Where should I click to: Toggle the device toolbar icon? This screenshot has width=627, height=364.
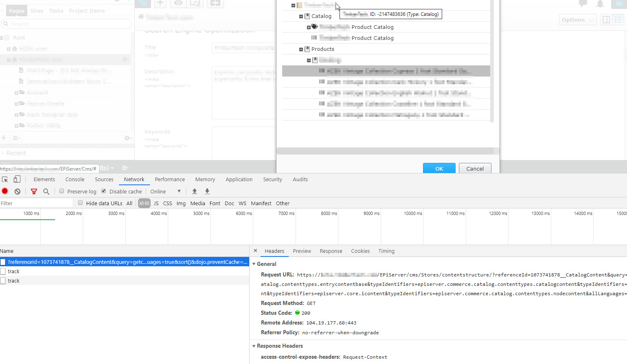click(x=17, y=180)
